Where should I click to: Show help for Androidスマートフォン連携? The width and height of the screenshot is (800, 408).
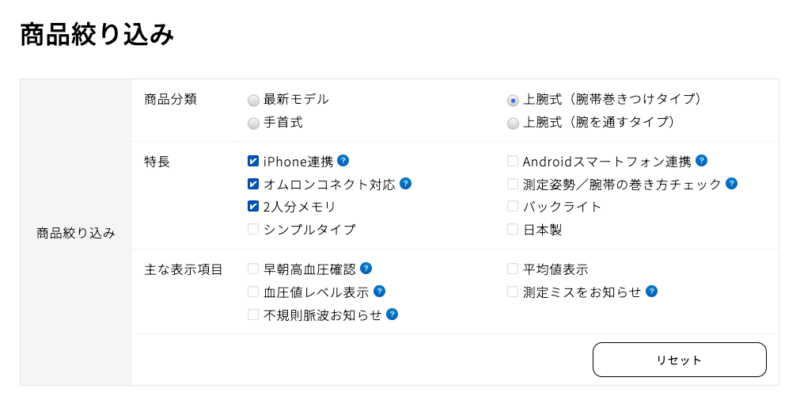pos(701,160)
